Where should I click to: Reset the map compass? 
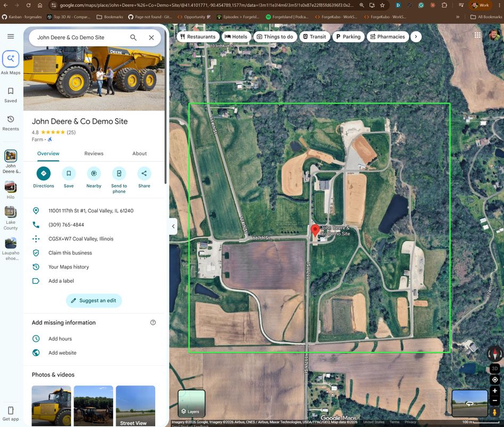click(x=494, y=354)
